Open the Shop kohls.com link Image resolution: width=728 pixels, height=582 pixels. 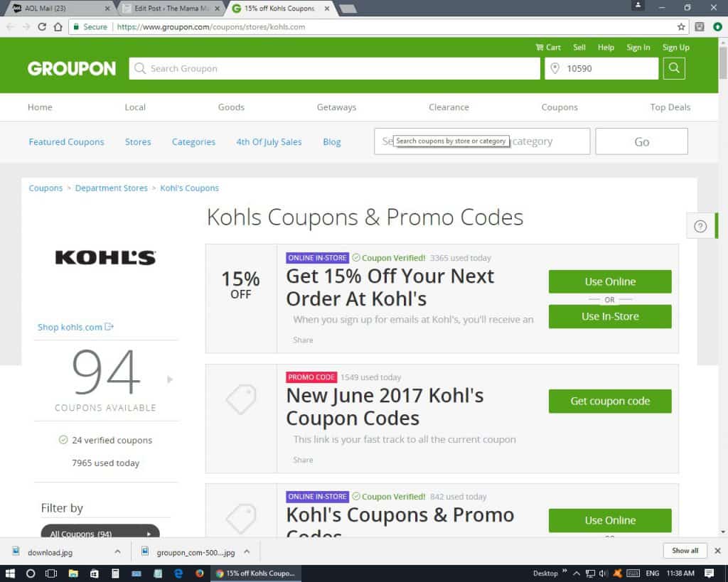pyautogui.click(x=75, y=327)
